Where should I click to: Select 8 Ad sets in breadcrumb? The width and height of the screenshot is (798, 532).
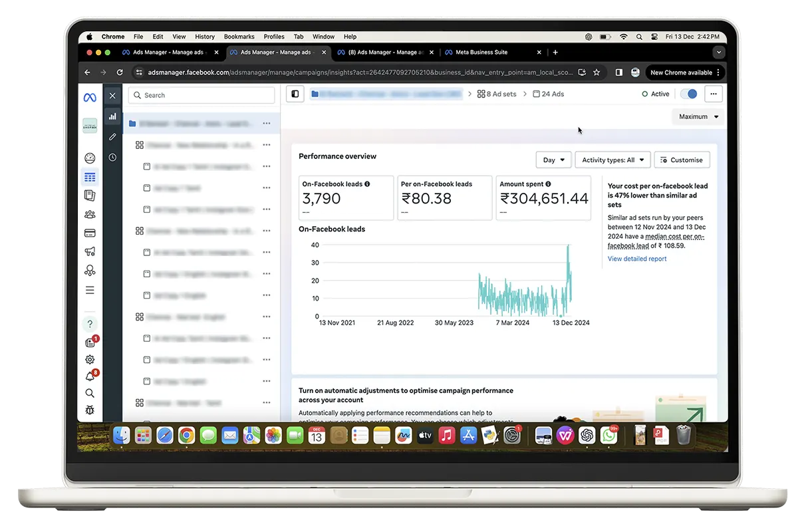click(x=497, y=94)
